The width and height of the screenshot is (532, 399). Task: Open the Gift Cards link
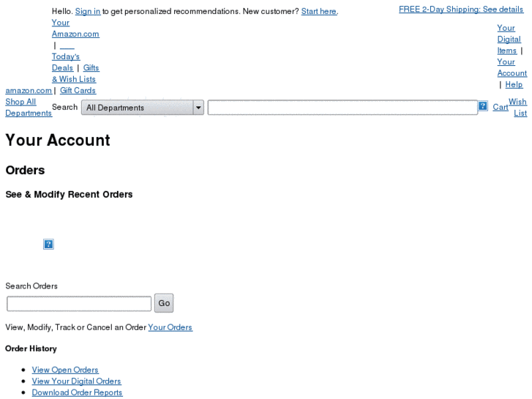(x=78, y=90)
